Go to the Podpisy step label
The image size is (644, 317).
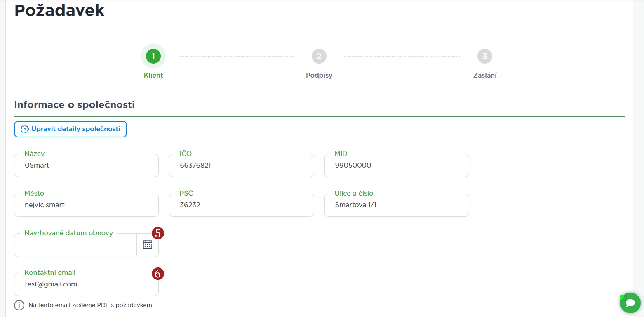[319, 76]
